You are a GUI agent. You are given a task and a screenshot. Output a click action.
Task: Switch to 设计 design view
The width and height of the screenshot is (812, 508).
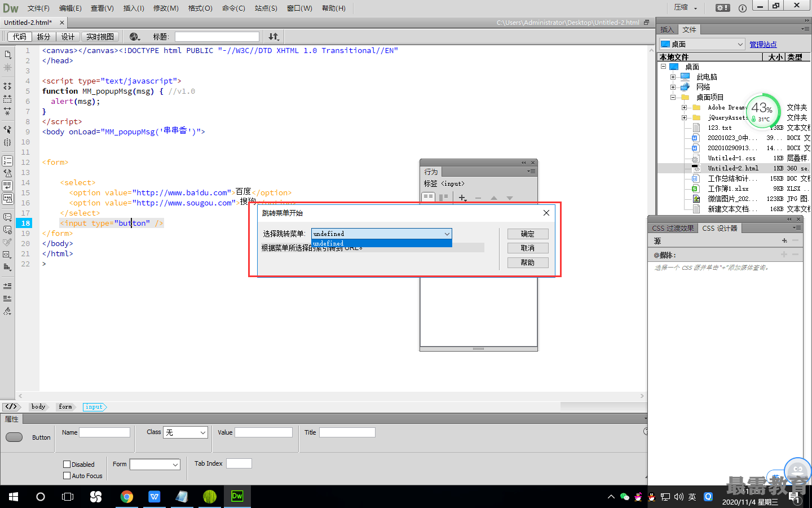click(x=68, y=37)
